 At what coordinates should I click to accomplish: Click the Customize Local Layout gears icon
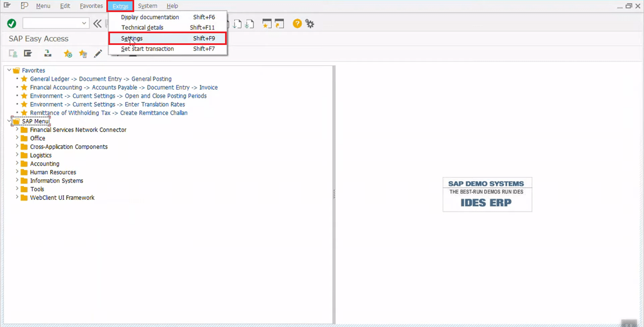[x=309, y=23]
